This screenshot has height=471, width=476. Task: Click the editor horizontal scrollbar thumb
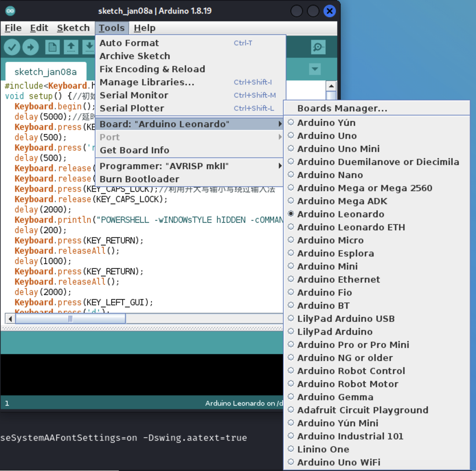70,319
